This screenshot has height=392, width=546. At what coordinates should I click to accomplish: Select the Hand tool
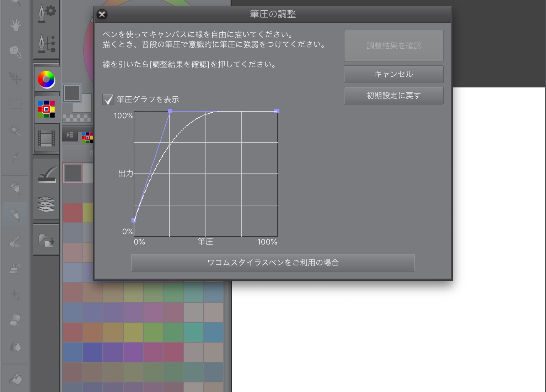click(15, 25)
